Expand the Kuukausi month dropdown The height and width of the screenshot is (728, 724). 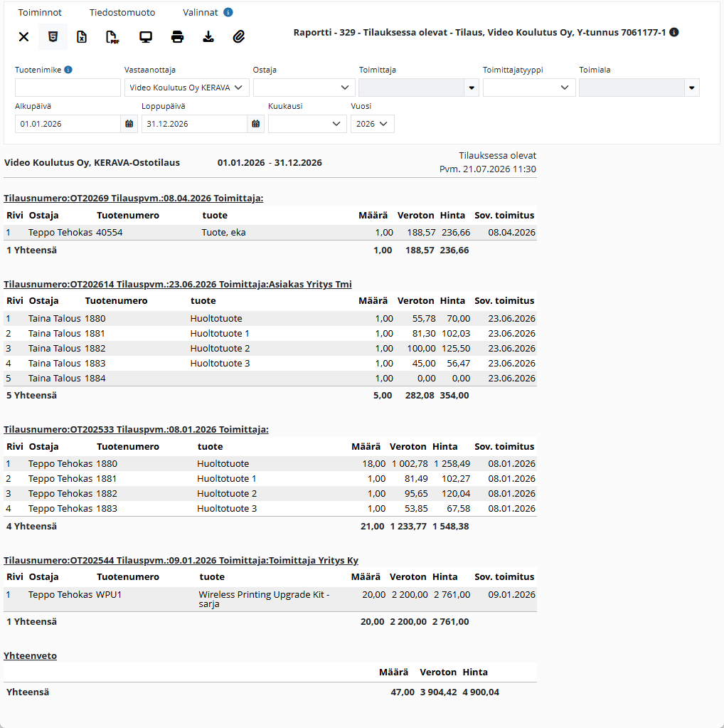pos(307,124)
